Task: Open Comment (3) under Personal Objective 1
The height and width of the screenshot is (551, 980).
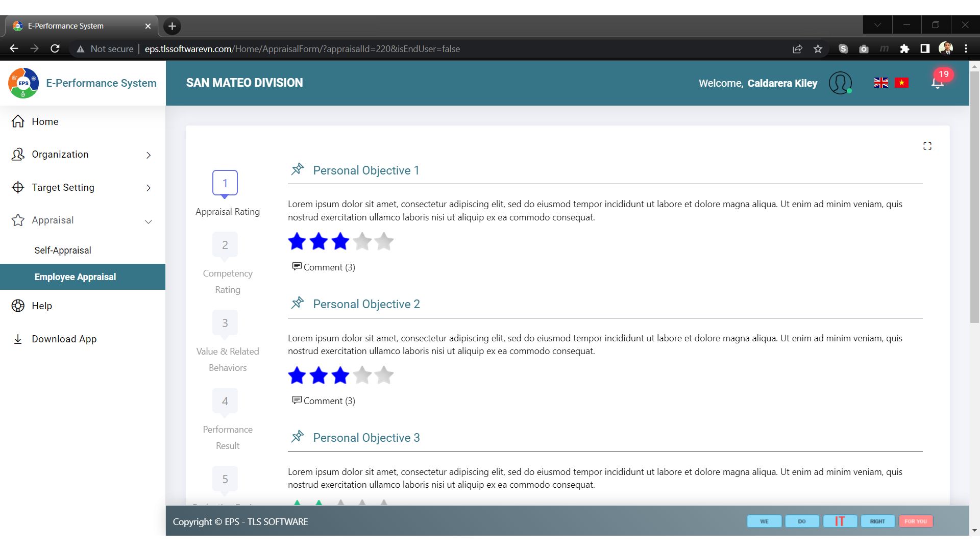Action: tap(324, 267)
